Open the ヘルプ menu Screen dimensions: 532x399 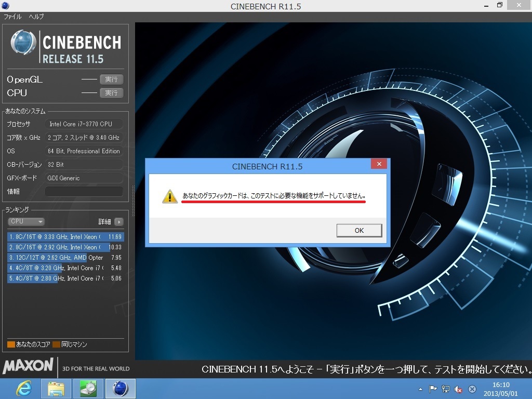(36, 17)
